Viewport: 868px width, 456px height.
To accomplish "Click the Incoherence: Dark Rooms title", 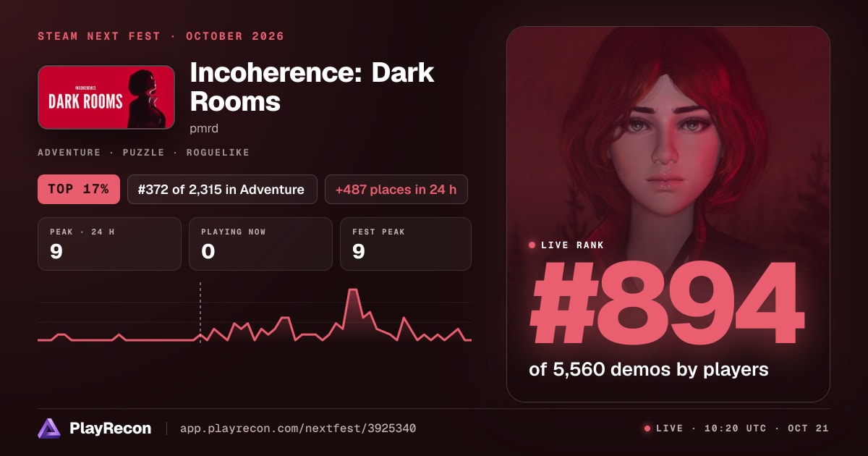I will click(x=312, y=87).
